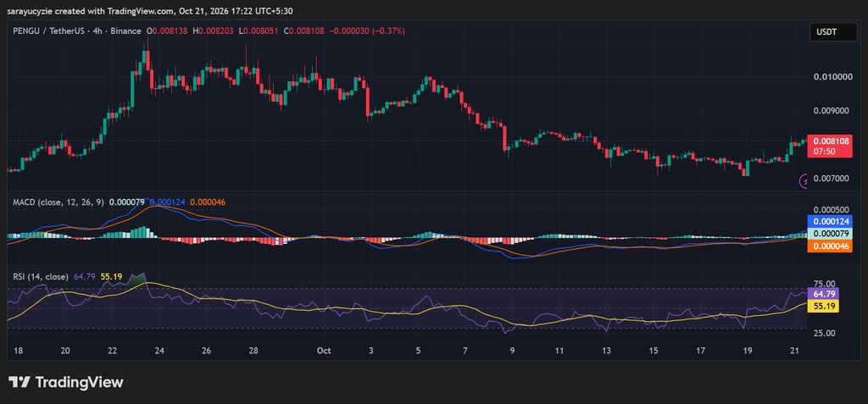Click the 25.00 RSI axis label

pos(824,333)
